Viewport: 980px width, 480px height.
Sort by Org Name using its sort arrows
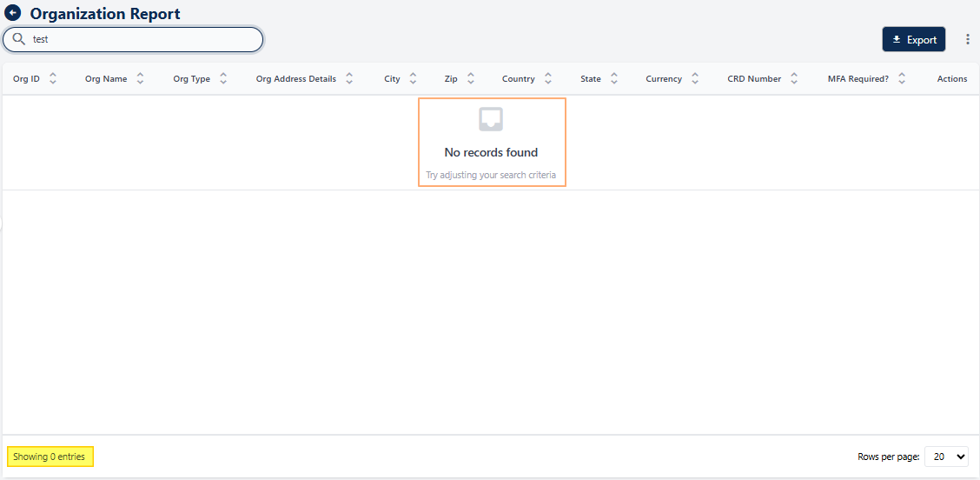141,78
